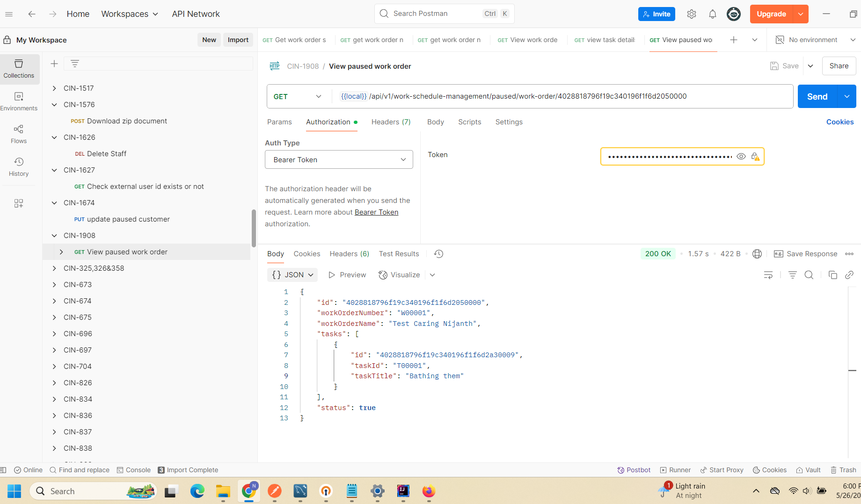Open the Environments sidebar panel
The image size is (861, 504).
tap(19, 101)
